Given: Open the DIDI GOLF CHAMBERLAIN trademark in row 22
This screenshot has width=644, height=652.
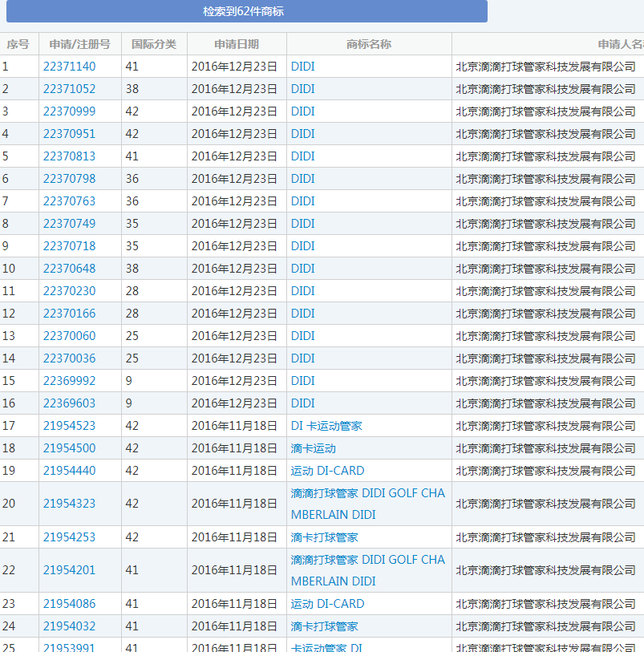Looking at the screenshot, I should (368, 570).
